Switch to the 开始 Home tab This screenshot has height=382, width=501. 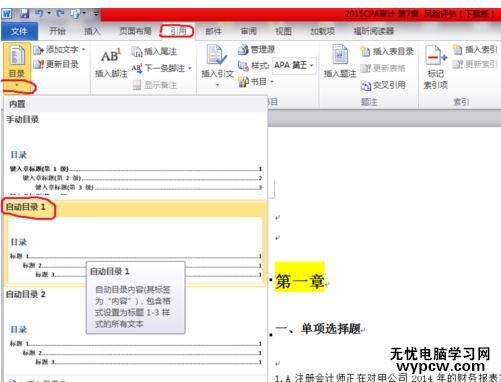[57, 31]
